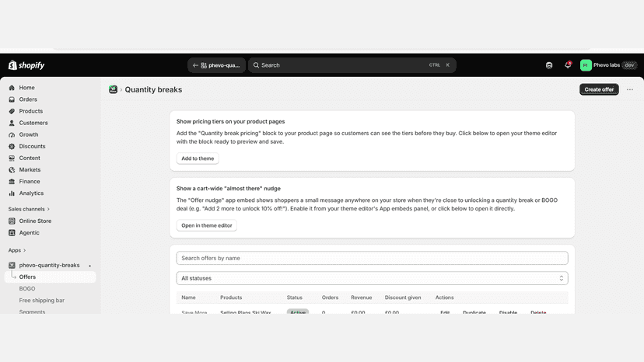
Task: Click the Add to theme button
Action: click(198, 158)
